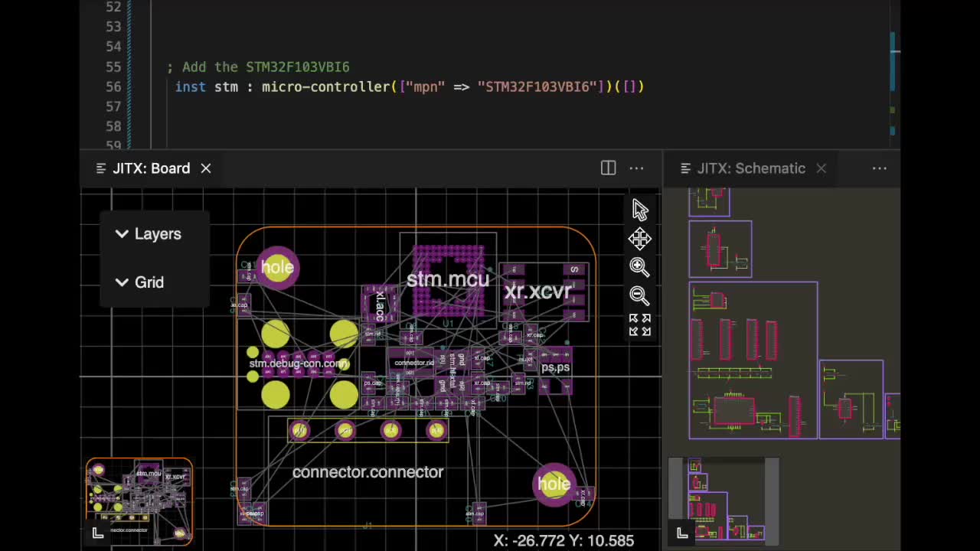The height and width of the screenshot is (551, 980).
Task: Switch to the JITX: Schematic tab
Action: [x=750, y=168]
